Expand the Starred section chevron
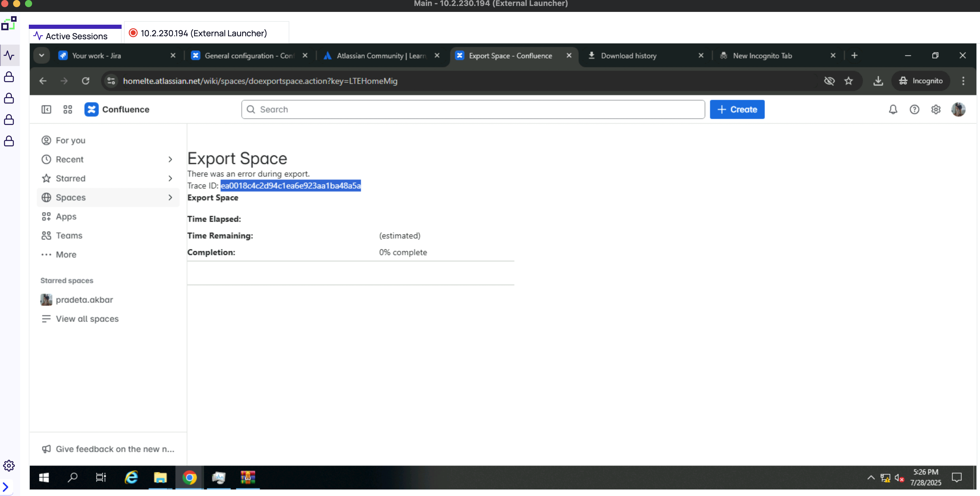The image size is (980, 496). 170,178
